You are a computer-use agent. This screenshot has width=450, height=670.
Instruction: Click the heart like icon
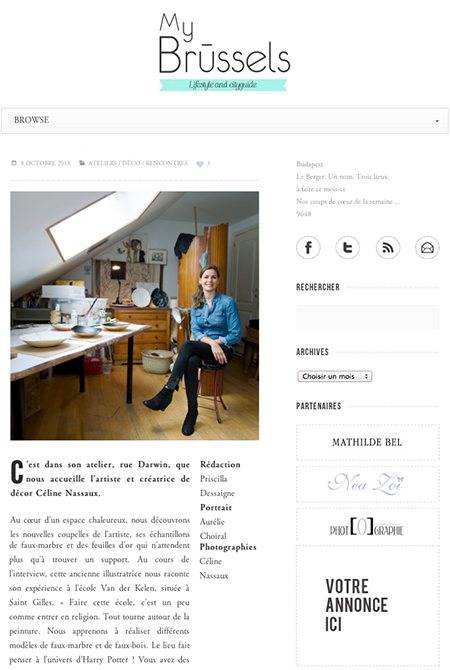(x=200, y=164)
